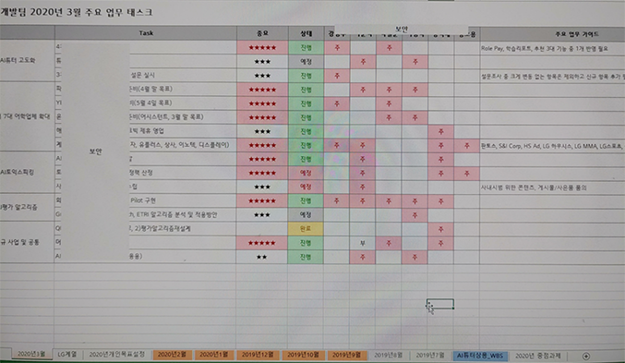This screenshot has width=625, height=363.
Task: Click the yellow 완료 status cell
Action: coord(305,229)
